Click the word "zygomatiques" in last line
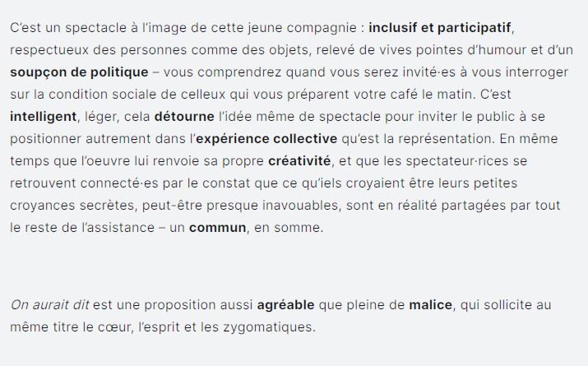 pos(267,327)
